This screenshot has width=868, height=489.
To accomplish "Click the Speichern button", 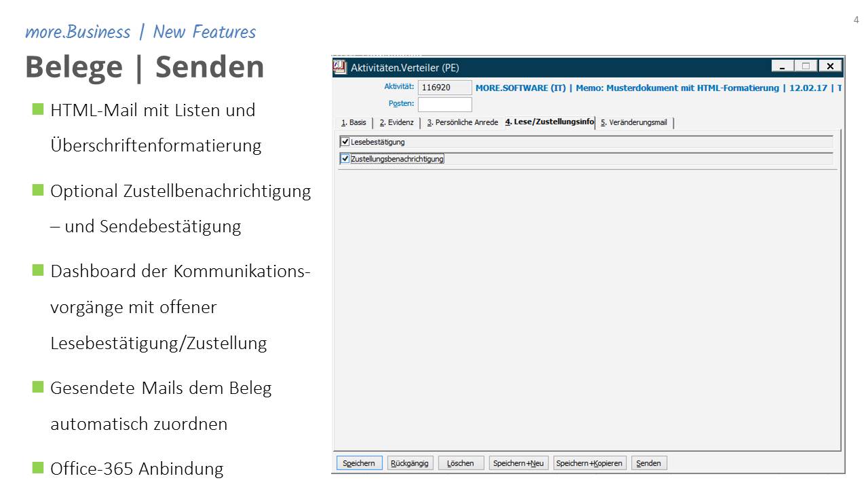I will click(359, 463).
